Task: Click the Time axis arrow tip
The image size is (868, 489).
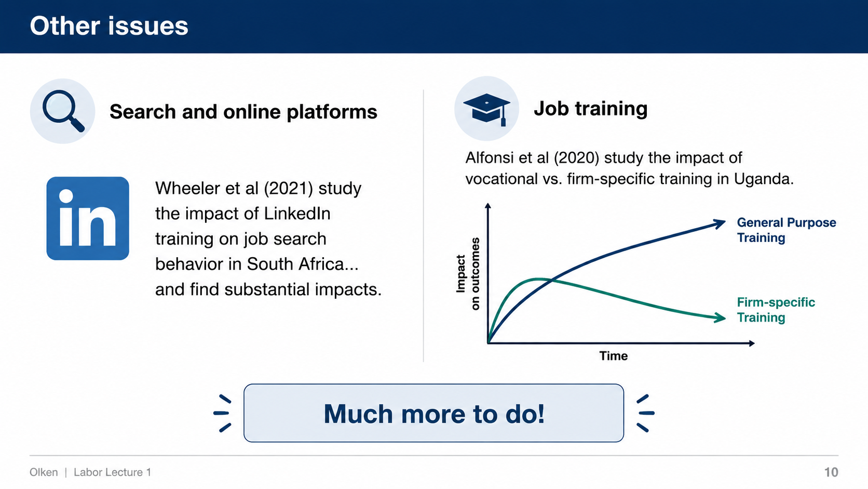Action: point(751,343)
